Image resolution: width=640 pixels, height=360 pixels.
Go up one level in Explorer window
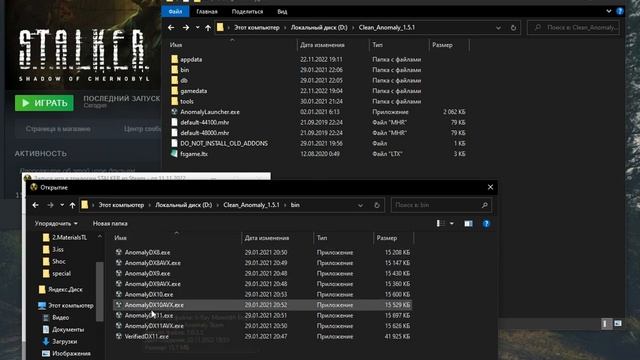208,27
